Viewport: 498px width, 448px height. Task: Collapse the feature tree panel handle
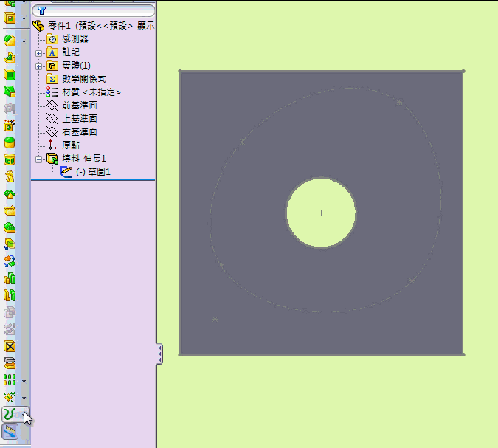[160, 354]
